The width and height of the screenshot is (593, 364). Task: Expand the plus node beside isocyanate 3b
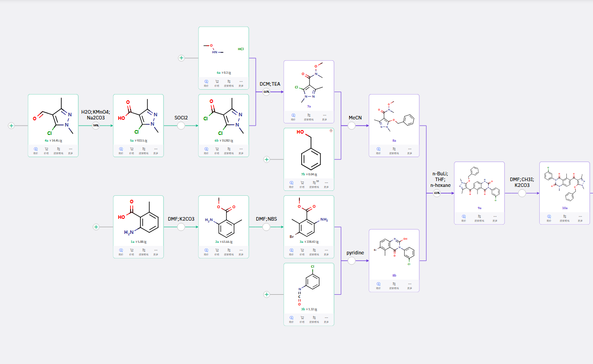click(x=267, y=294)
